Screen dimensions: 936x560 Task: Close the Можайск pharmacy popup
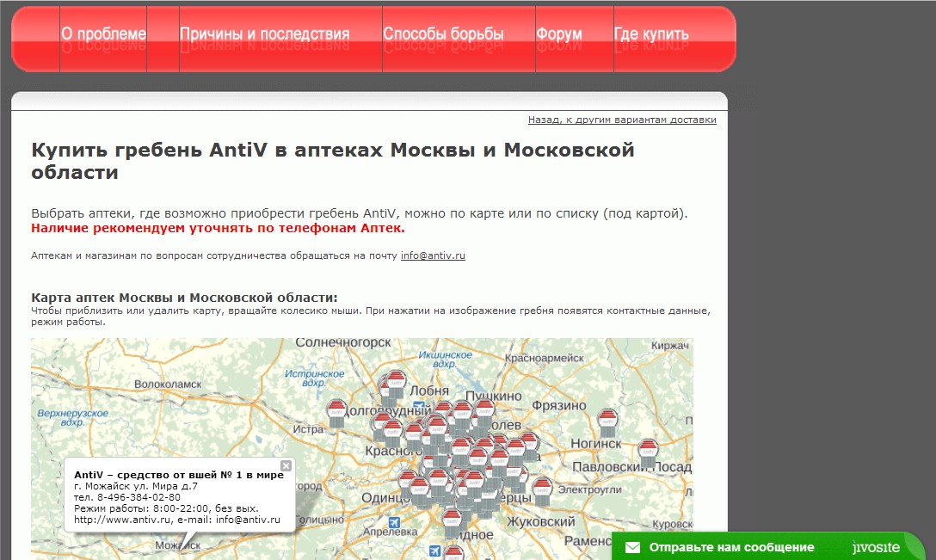(x=286, y=465)
